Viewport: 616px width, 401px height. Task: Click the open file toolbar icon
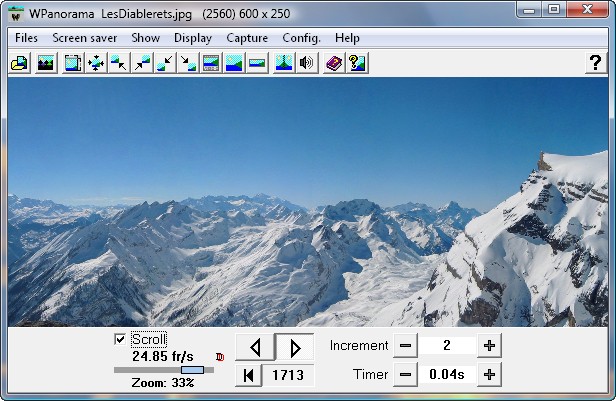18,63
